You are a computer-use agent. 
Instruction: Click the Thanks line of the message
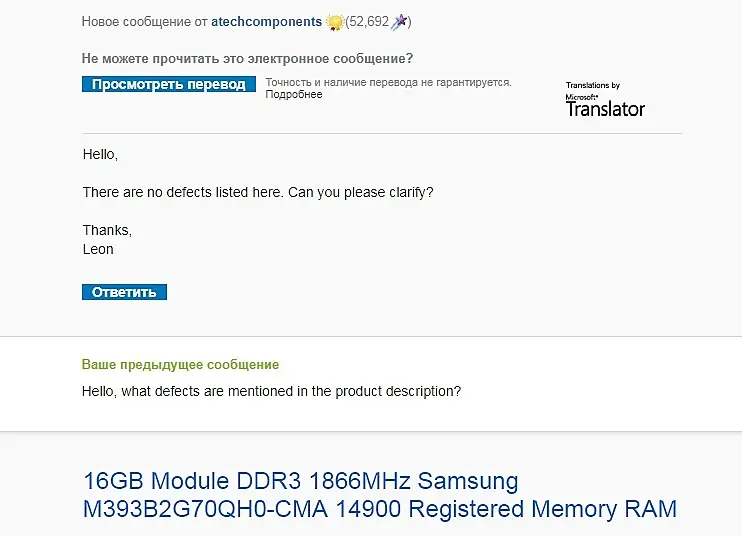[x=107, y=230]
